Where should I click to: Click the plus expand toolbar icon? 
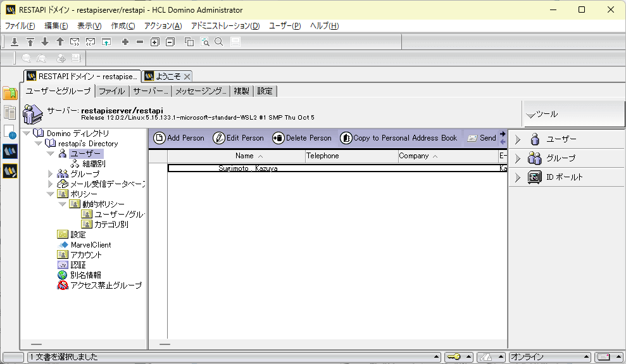click(125, 42)
